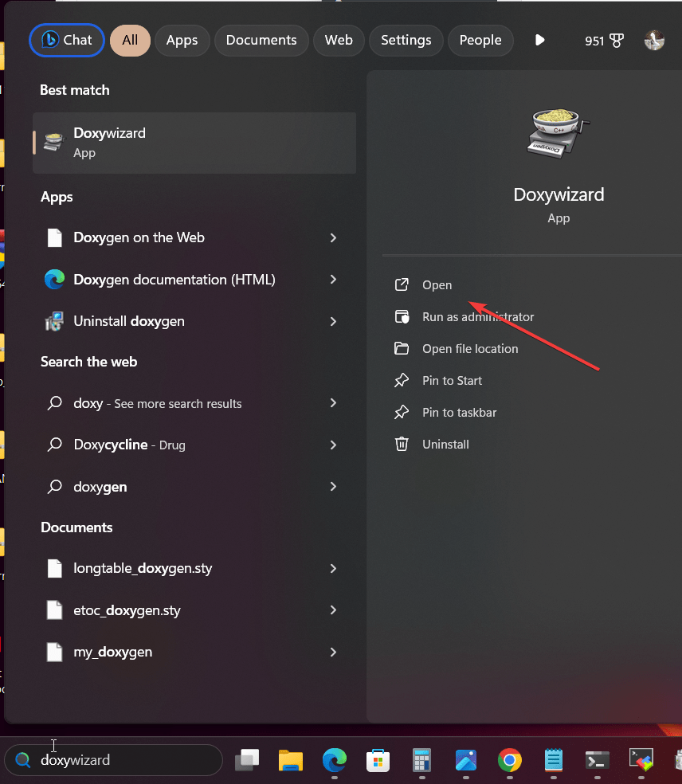Click Run as administrator for Doxywizard
The image size is (682, 784).
point(478,316)
